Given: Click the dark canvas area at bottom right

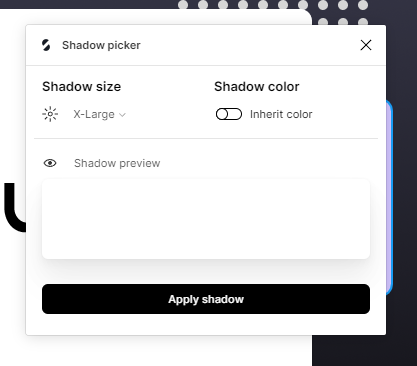Looking at the screenshot, I should point(365,350).
